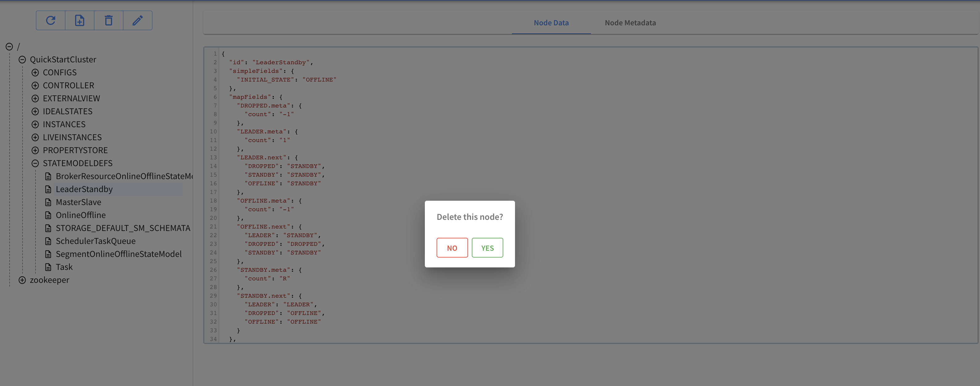
Task: Click the STATEMODELDEFS label
Action: point(77,163)
